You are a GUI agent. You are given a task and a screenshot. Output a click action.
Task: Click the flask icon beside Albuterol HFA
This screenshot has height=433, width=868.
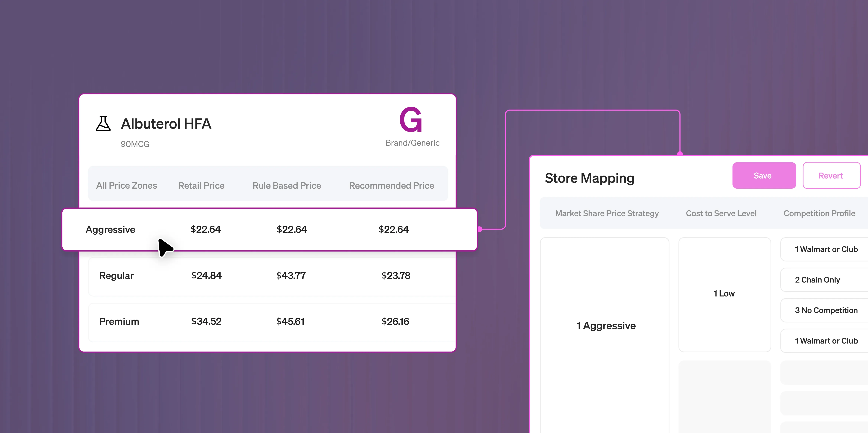(x=103, y=124)
